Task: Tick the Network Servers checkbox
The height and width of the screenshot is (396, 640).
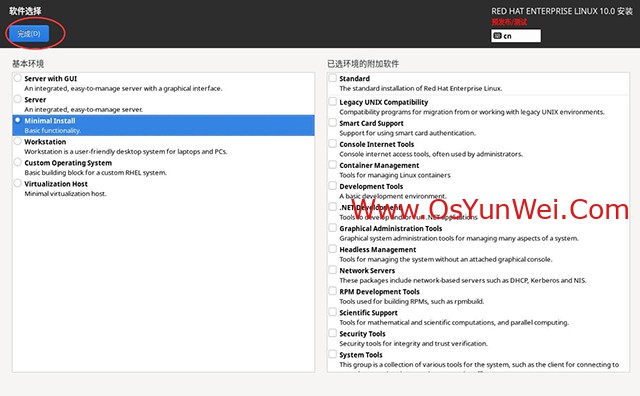Action: click(x=333, y=270)
